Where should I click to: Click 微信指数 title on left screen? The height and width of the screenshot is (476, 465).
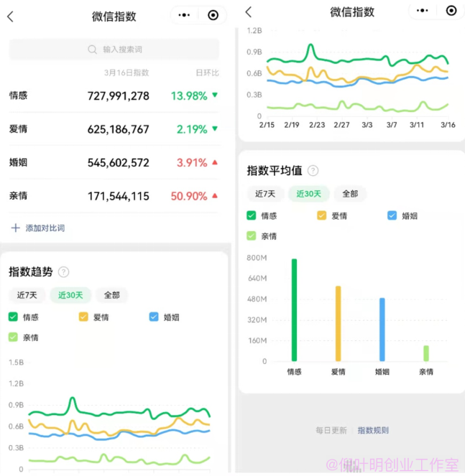pos(114,17)
